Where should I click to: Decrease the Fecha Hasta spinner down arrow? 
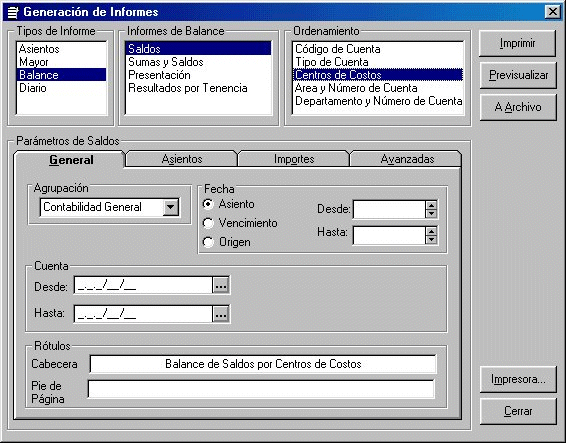tap(431, 239)
